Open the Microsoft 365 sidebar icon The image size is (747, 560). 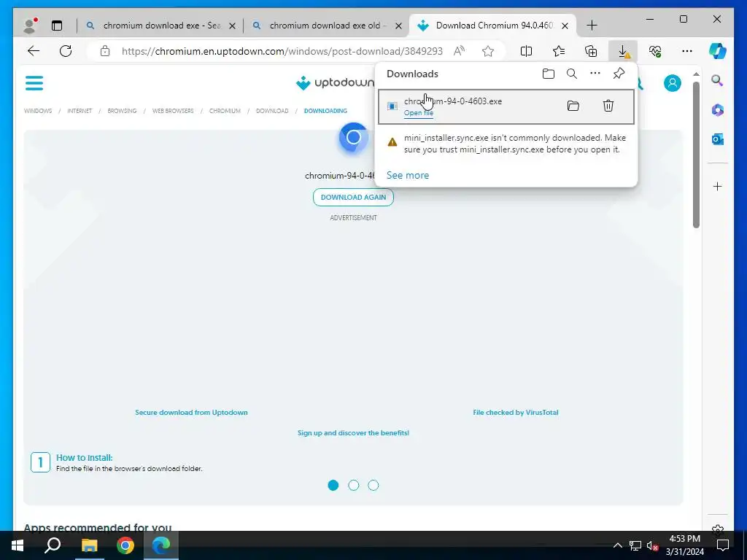718,110
